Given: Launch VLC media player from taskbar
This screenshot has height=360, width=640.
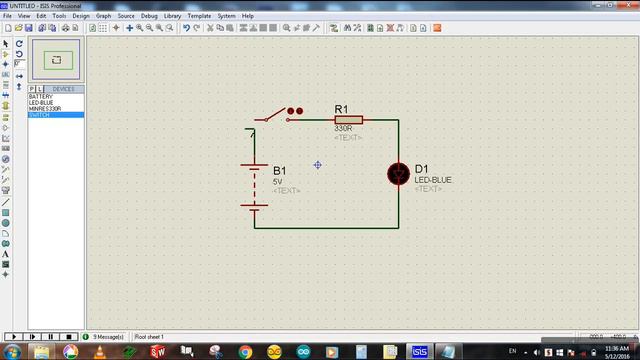Looking at the screenshot, I should coord(100,351).
